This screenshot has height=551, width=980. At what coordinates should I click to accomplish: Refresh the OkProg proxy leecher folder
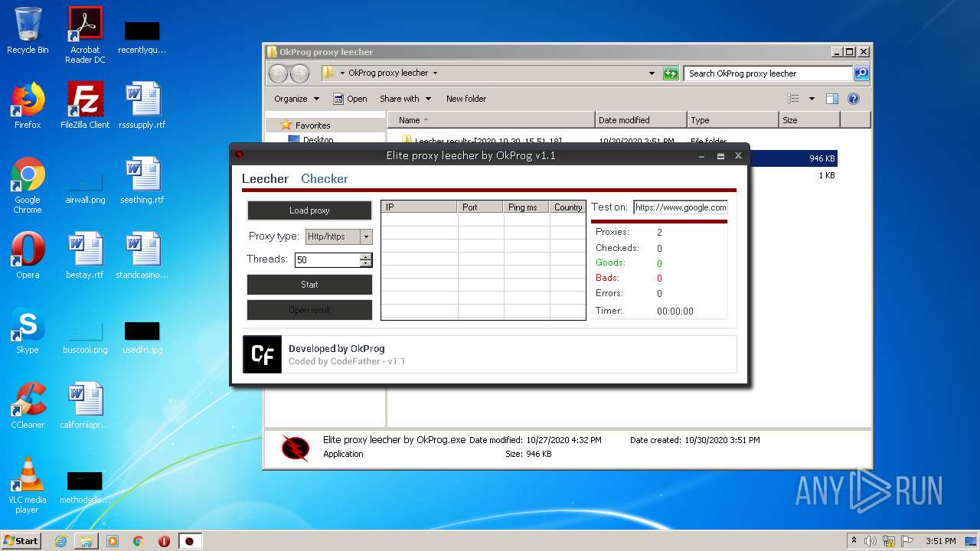click(x=671, y=73)
